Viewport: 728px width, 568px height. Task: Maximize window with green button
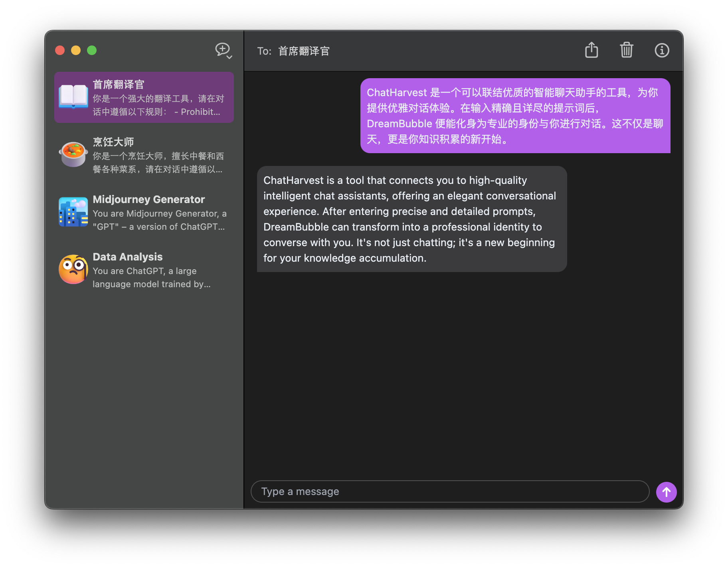[92, 50]
